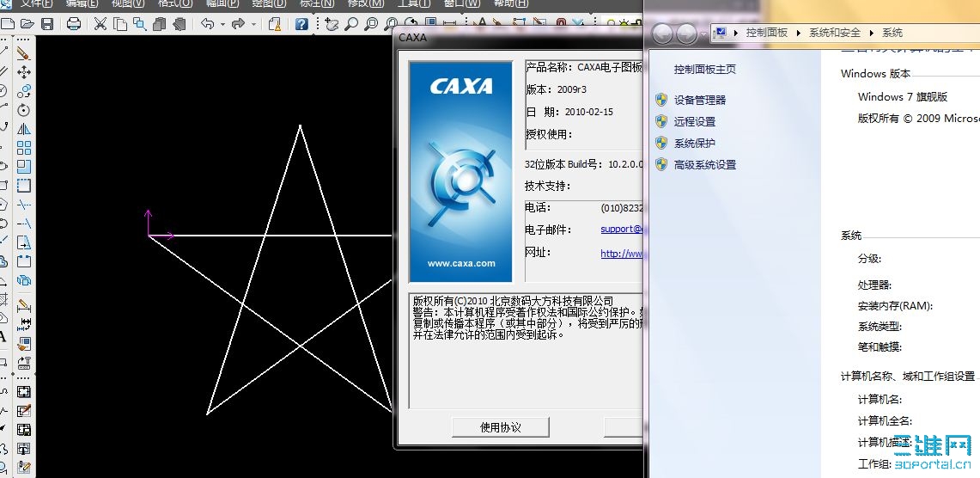This screenshot has width=980, height=478.
Task: Select the array grid tool
Action: 24,148
